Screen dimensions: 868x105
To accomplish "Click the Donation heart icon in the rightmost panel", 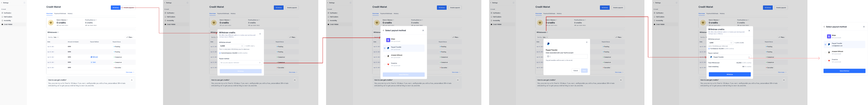I will [x=829, y=60].
